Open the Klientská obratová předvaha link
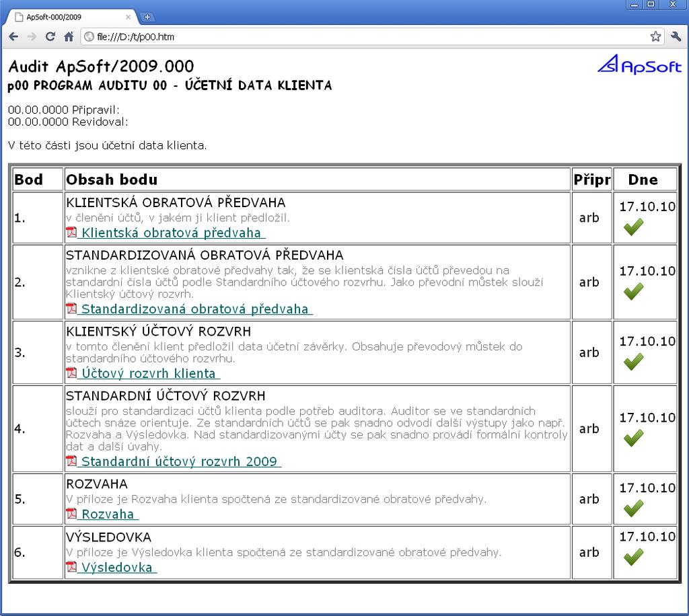This screenshot has height=616, width=689. point(172,233)
